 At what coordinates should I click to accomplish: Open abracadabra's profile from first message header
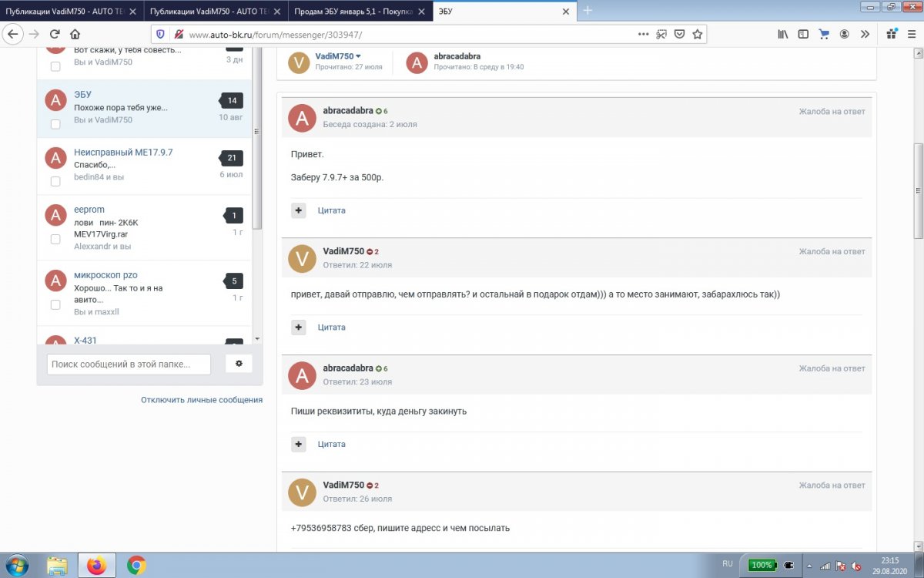point(347,111)
